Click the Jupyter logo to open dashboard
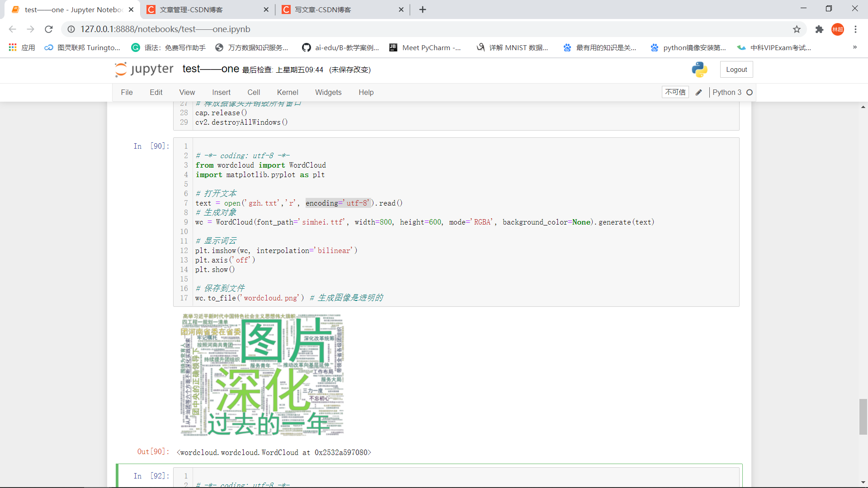868x488 pixels. tap(144, 69)
